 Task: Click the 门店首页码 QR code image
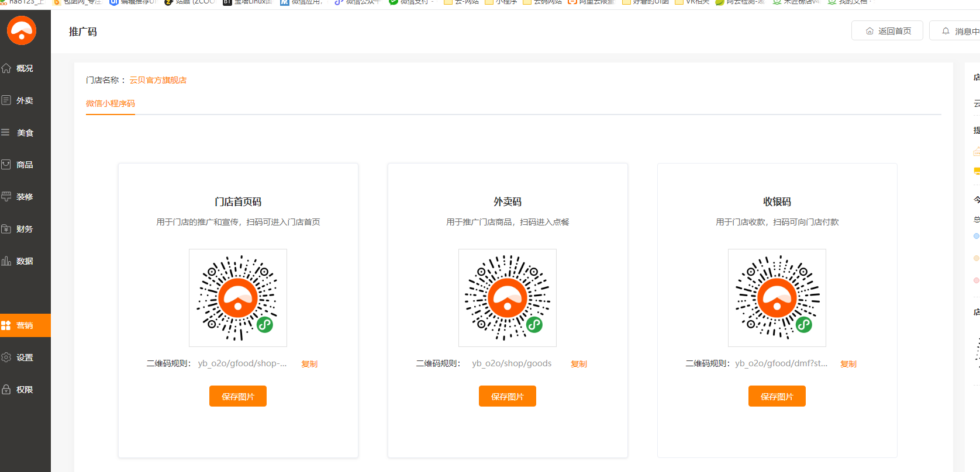click(238, 298)
